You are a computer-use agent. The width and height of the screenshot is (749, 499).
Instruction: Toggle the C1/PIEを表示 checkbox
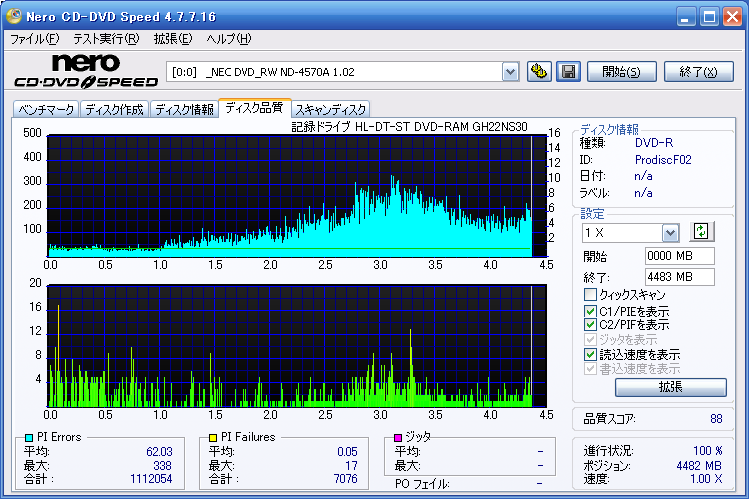click(590, 311)
